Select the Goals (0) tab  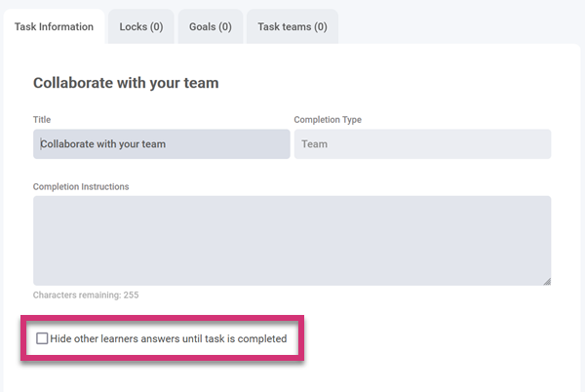[x=211, y=26]
